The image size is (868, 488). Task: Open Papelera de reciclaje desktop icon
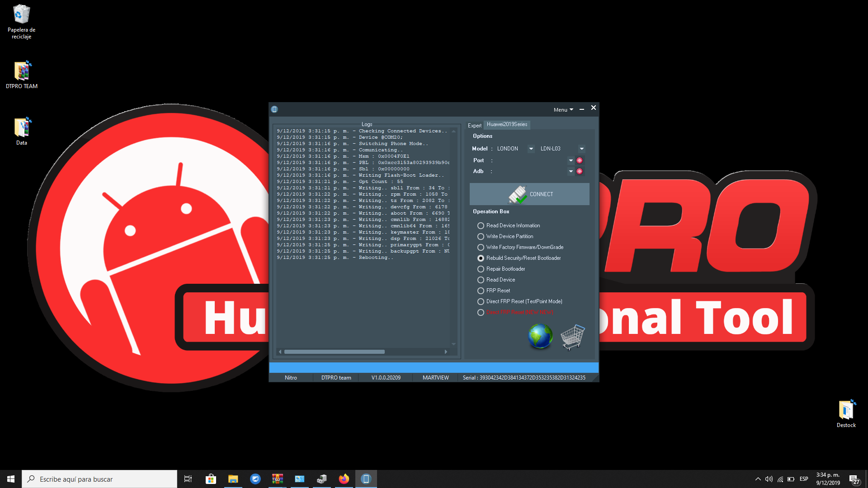pos(21,22)
